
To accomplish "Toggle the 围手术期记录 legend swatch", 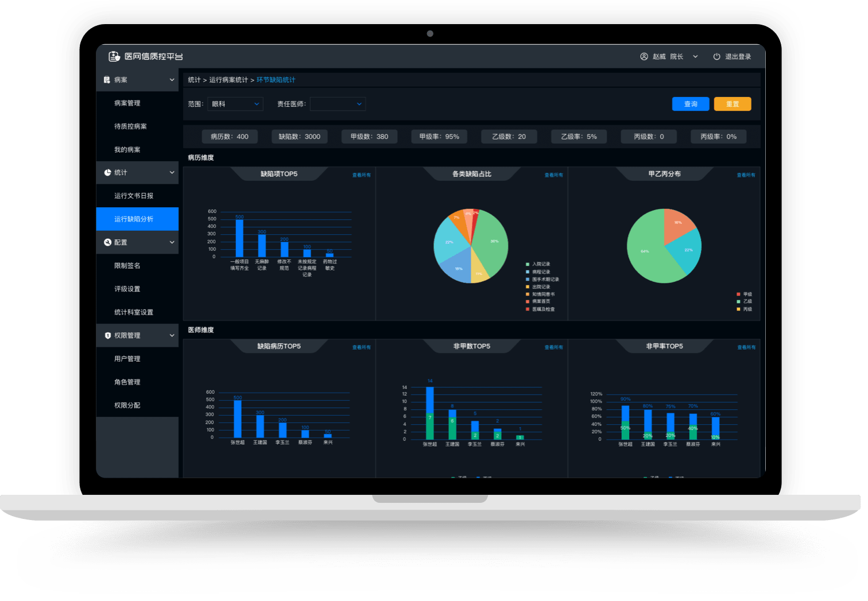I will click(528, 279).
